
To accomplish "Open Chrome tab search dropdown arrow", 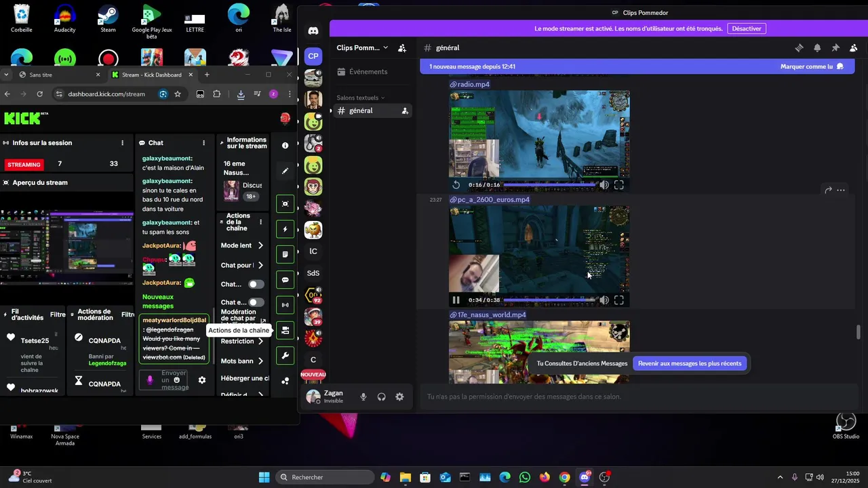I will click(x=6, y=75).
